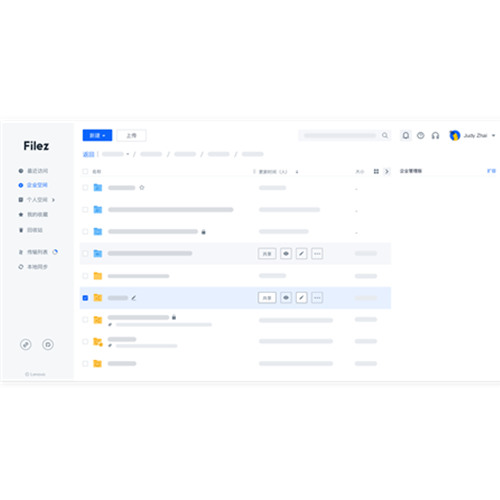
Task: Open the starred favorites sidebar item
Action: [x=33, y=214]
